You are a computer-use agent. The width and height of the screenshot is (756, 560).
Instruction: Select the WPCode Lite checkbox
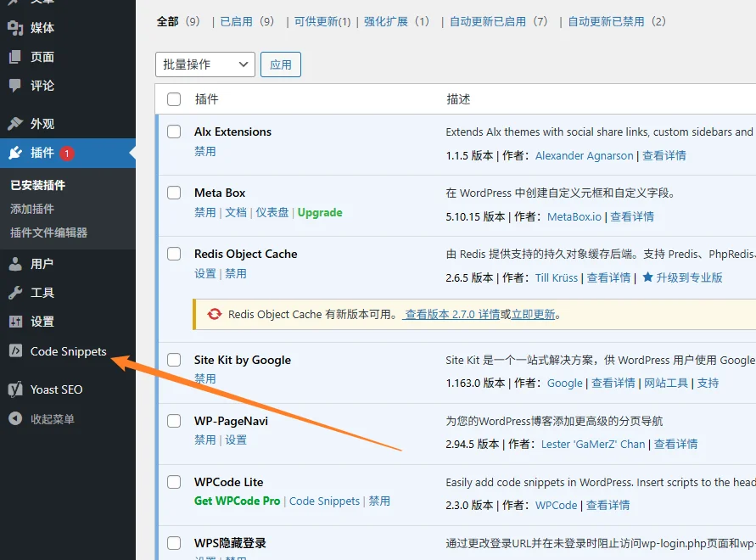(174, 482)
